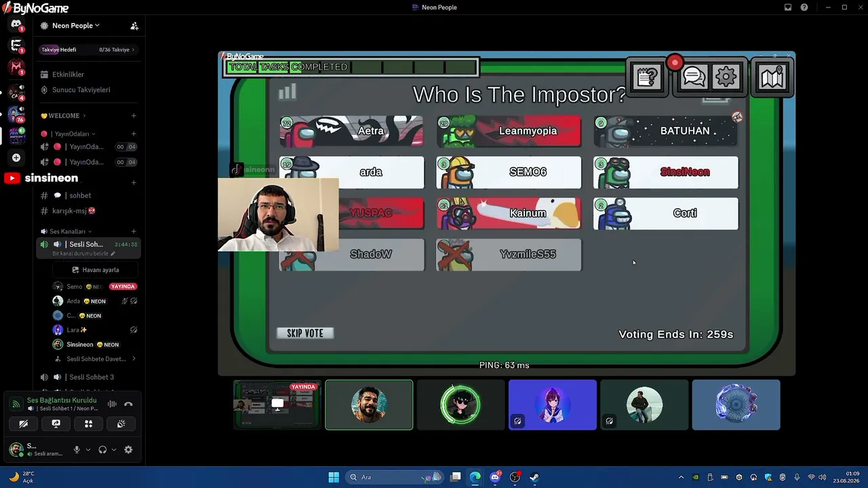Image resolution: width=868 pixels, height=488 pixels.
Task: Click the Havanı ayarla button
Action: click(96, 270)
